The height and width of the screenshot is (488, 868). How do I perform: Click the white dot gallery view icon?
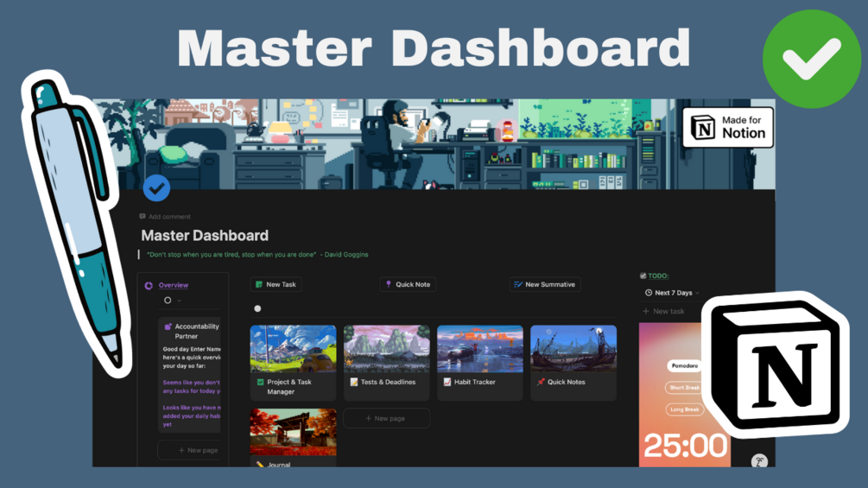click(x=257, y=308)
